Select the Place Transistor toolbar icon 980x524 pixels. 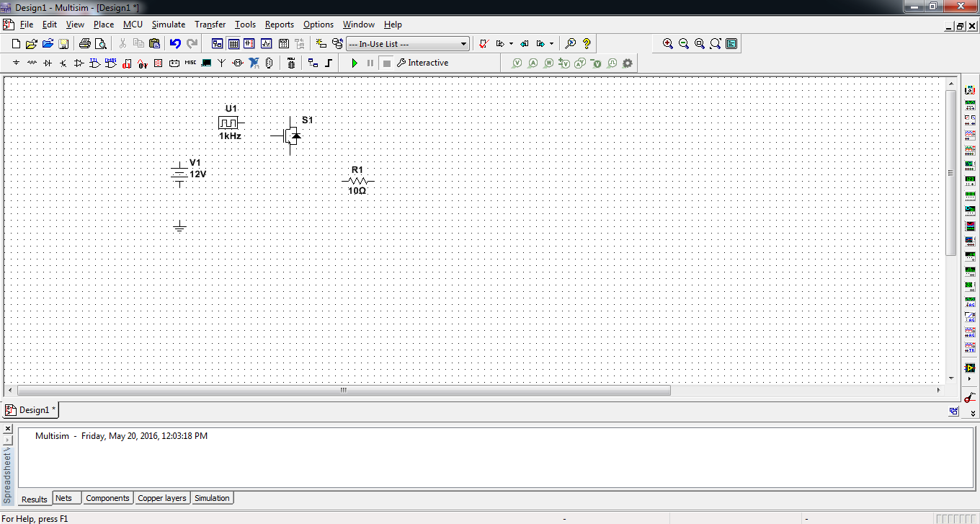pyautogui.click(x=62, y=63)
